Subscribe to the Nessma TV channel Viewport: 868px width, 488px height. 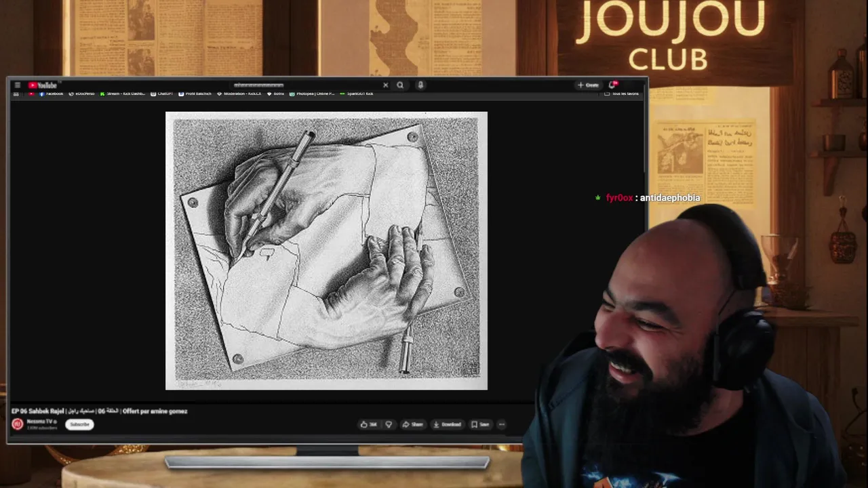pos(79,424)
